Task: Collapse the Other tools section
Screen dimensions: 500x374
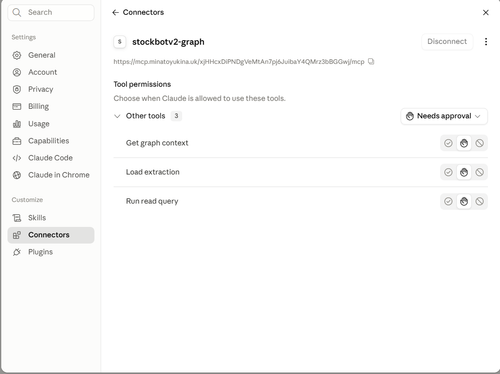Action: click(x=117, y=116)
